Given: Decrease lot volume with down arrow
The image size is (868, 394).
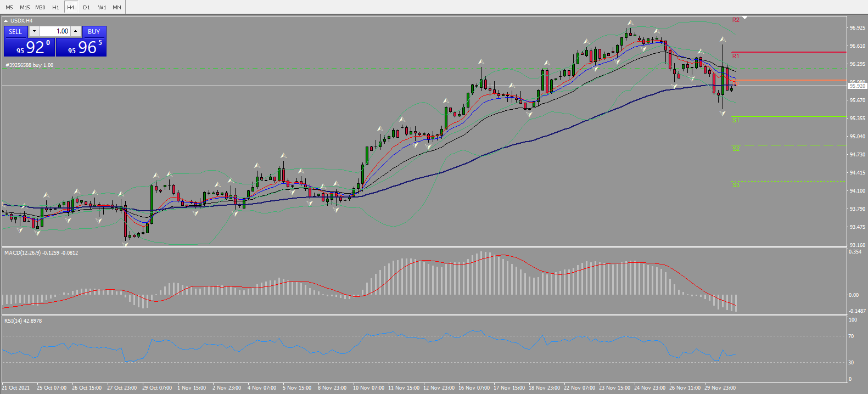Looking at the screenshot, I should pyautogui.click(x=34, y=31).
